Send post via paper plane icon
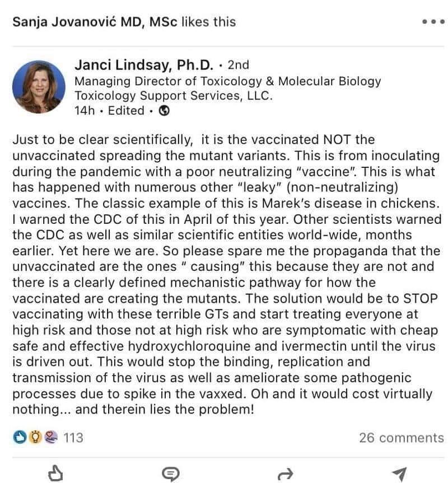 pyautogui.click(x=400, y=475)
